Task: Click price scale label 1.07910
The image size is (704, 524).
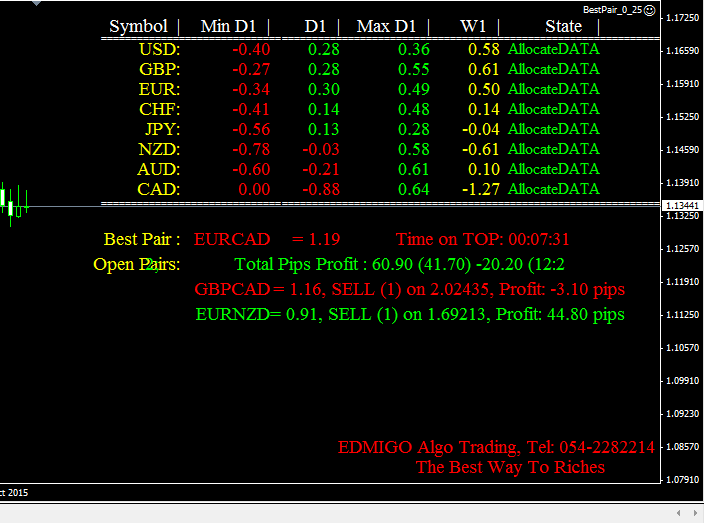Action: point(682,480)
